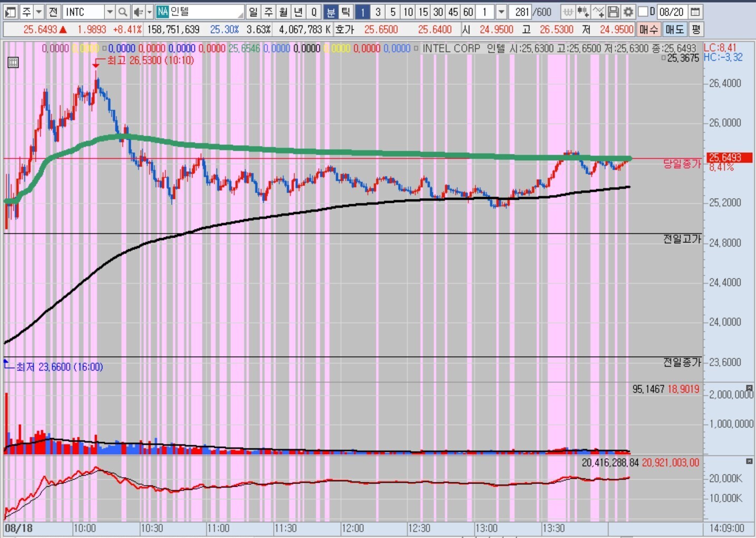The width and height of the screenshot is (756, 538).
Task: Click the red current price tag 25.6493
Action: pos(729,158)
